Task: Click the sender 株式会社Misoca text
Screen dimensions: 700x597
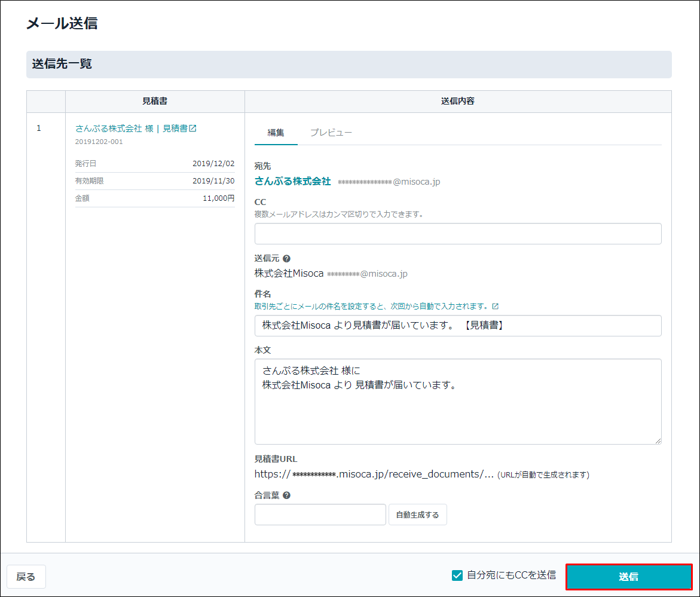Action: [289, 274]
